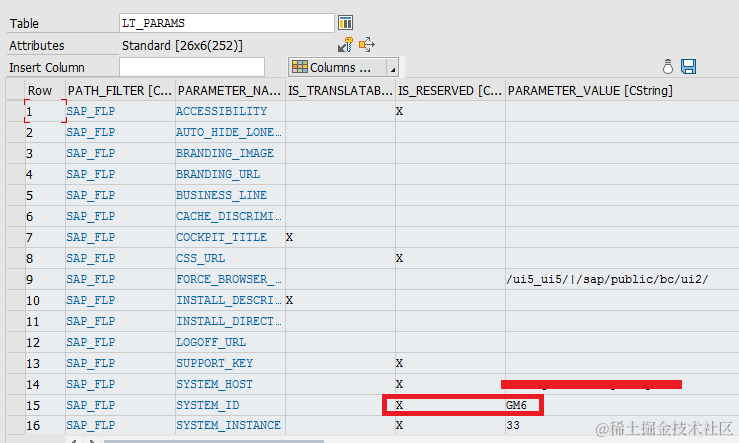Click the IS_RESERVED X in SUPPORT_KEY row
This screenshot has height=443, width=739.
click(x=399, y=363)
